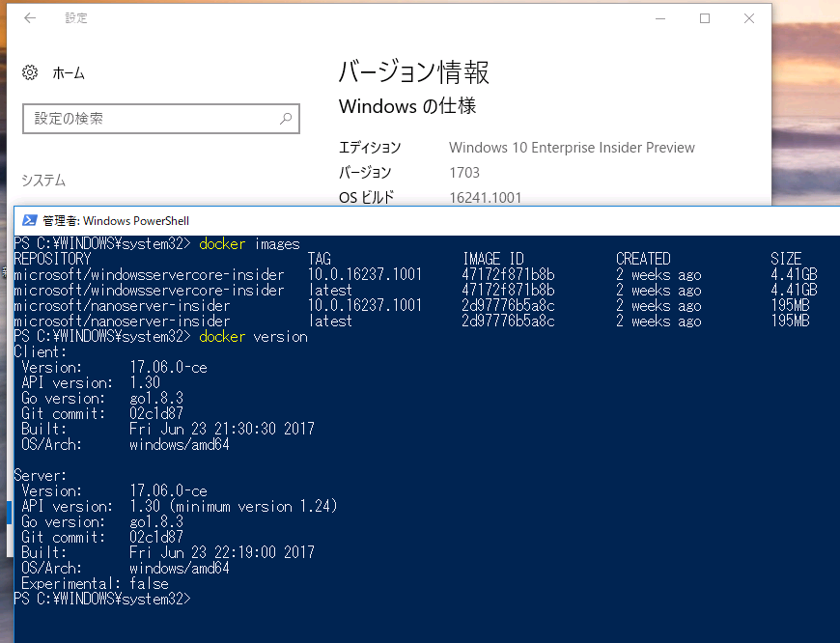Click the gear icon beside ホーム
This screenshot has height=643, width=840.
[x=27, y=72]
